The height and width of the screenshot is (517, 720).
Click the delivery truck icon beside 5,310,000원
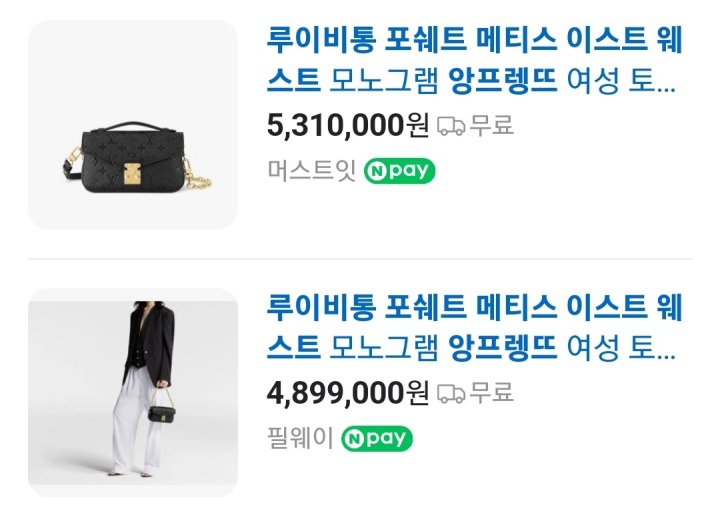click(451, 126)
